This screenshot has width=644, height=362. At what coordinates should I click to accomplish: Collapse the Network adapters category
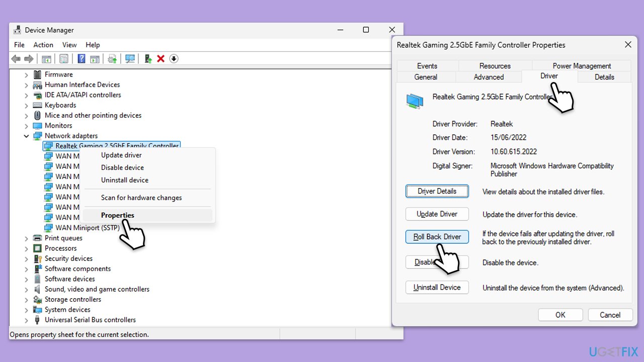tap(27, 136)
